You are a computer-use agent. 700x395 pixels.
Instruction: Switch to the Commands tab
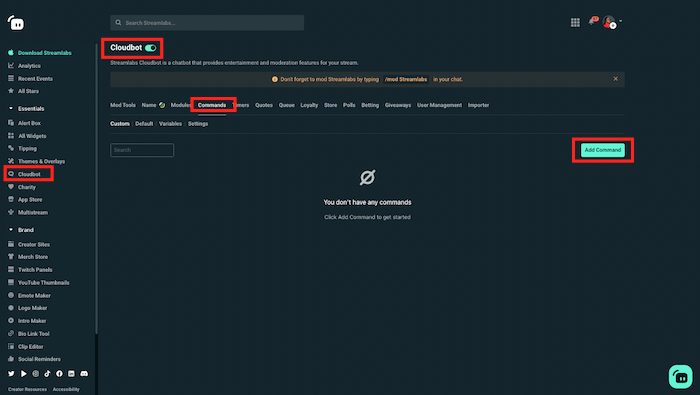click(x=212, y=105)
